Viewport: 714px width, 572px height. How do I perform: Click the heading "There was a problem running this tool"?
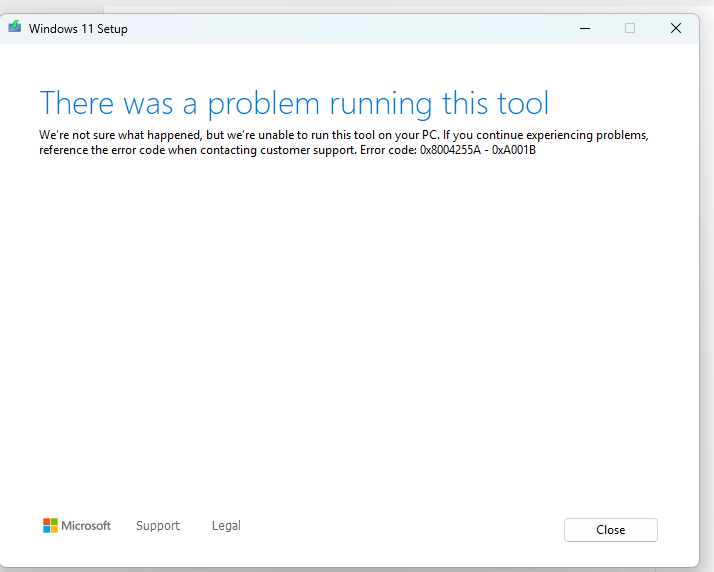[x=294, y=104]
